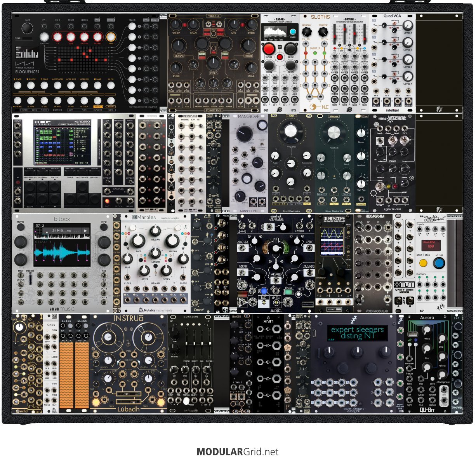Click the TORPOR knob on Sloths
The height and width of the screenshot is (460, 476).
pyautogui.click(x=323, y=31)
